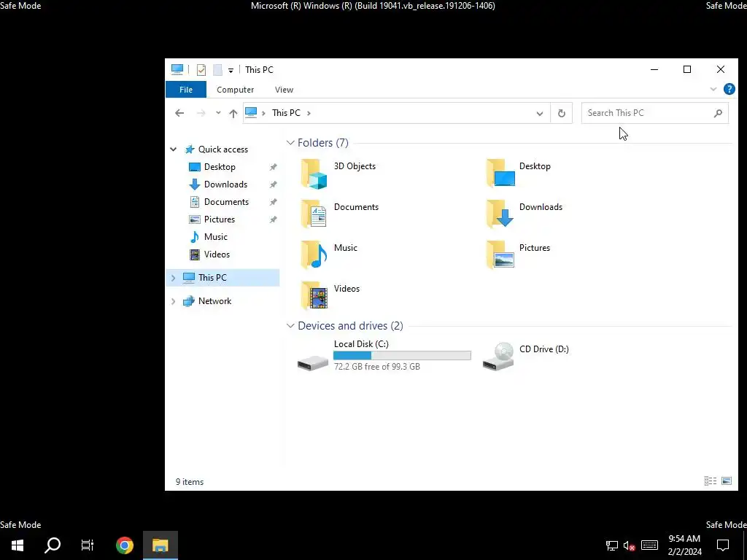Collapse the Devices and drives (2) group
Screen dimensions: 747x560
coord(290,326)
